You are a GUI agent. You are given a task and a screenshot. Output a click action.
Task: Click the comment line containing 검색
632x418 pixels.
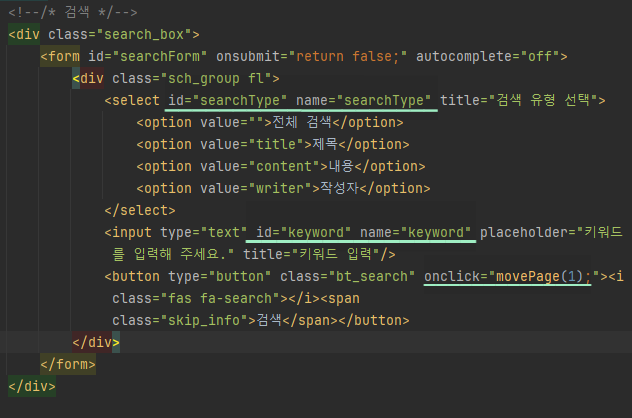coord(73,12)
